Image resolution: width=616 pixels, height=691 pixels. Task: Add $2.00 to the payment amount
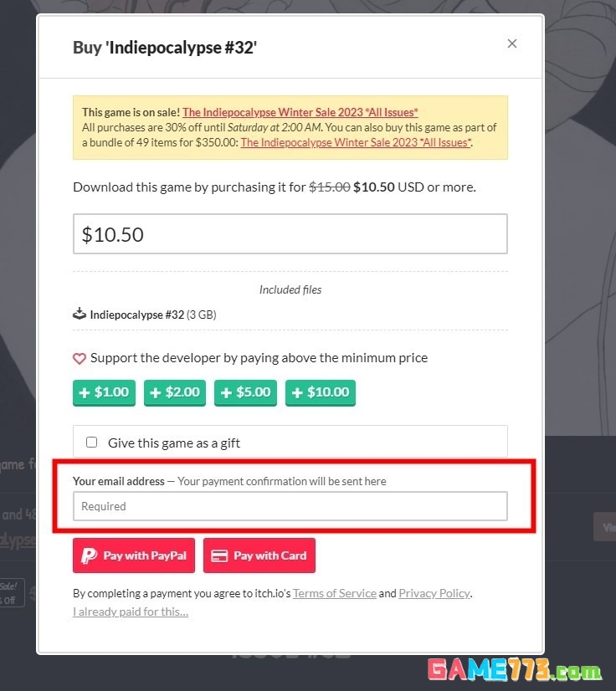(175, 392)
